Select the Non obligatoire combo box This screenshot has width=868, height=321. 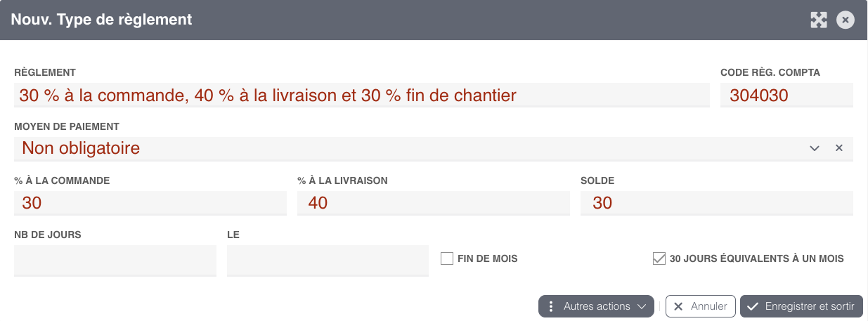[434, 148]
